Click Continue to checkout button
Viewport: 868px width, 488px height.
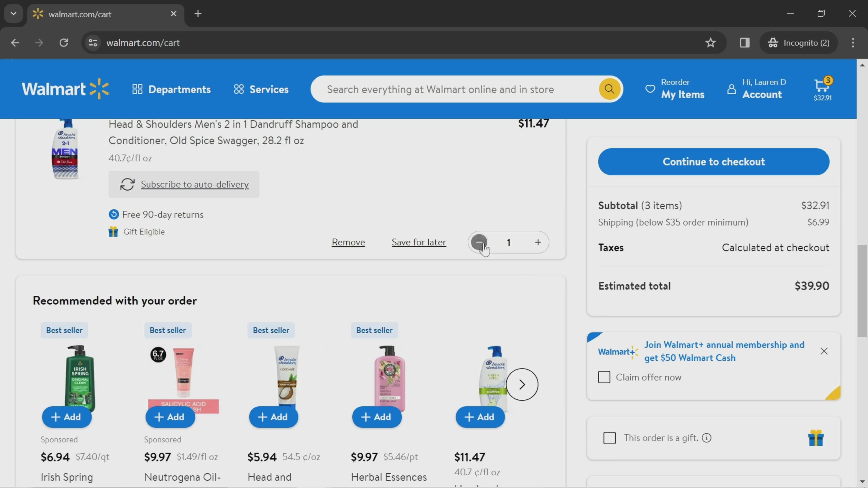point(713,162)
